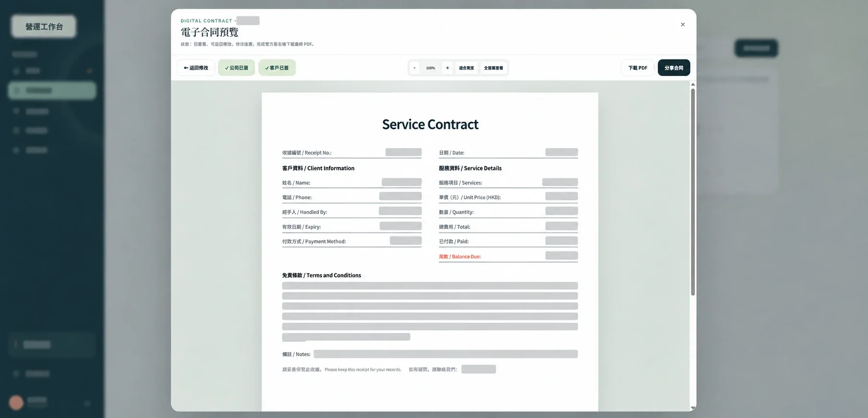
Task: Click the orange user avatar in sidebar
Action: (x=16, y=403)
